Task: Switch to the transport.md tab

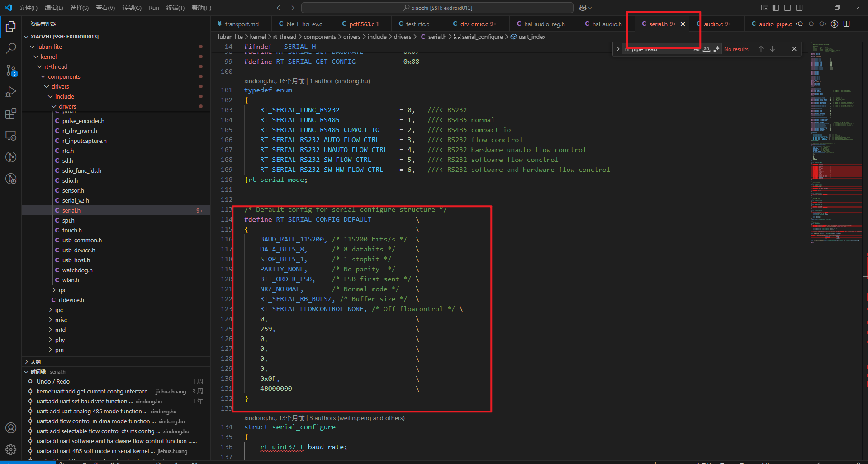Action: click(242, 24)
